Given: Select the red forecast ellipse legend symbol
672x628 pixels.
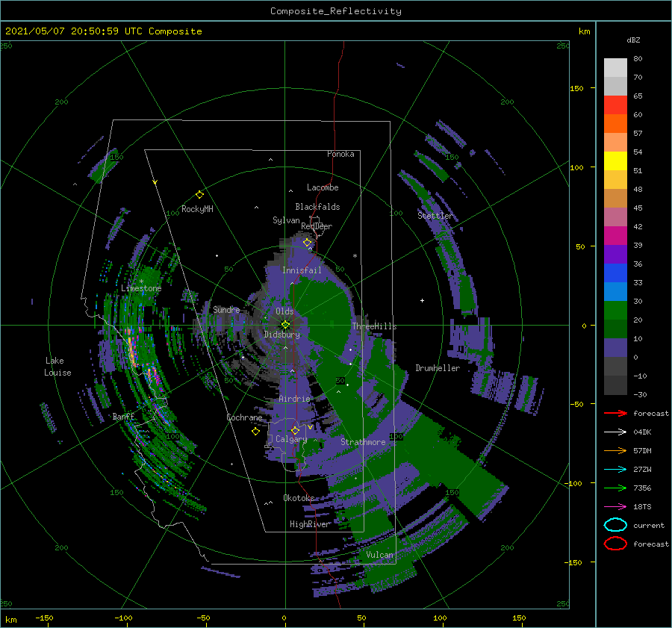Looking at the screenshot, I should pyautogui.click(x=615, y=544).
